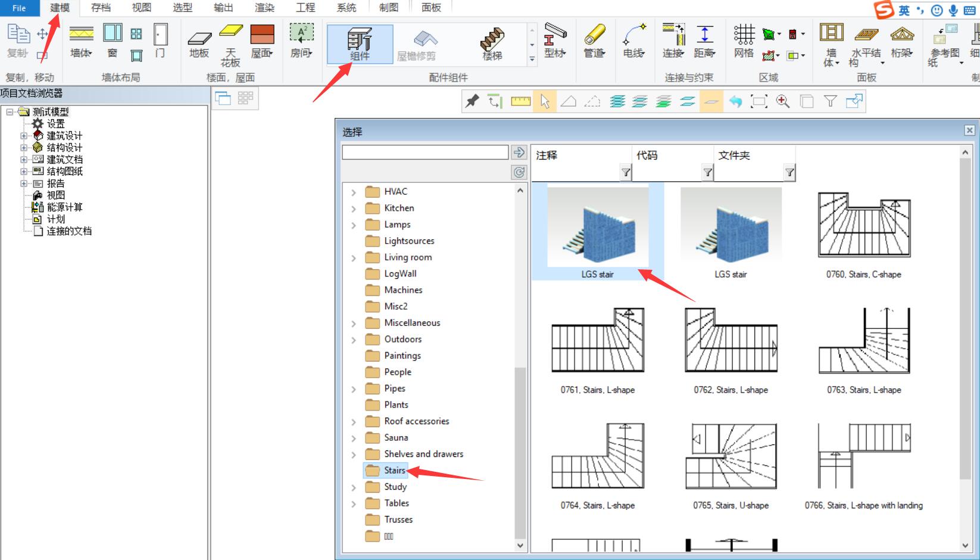Click the undo arrow in view toolbar
The width and height of the screenshot is (980, 560).
click(735, 101)
